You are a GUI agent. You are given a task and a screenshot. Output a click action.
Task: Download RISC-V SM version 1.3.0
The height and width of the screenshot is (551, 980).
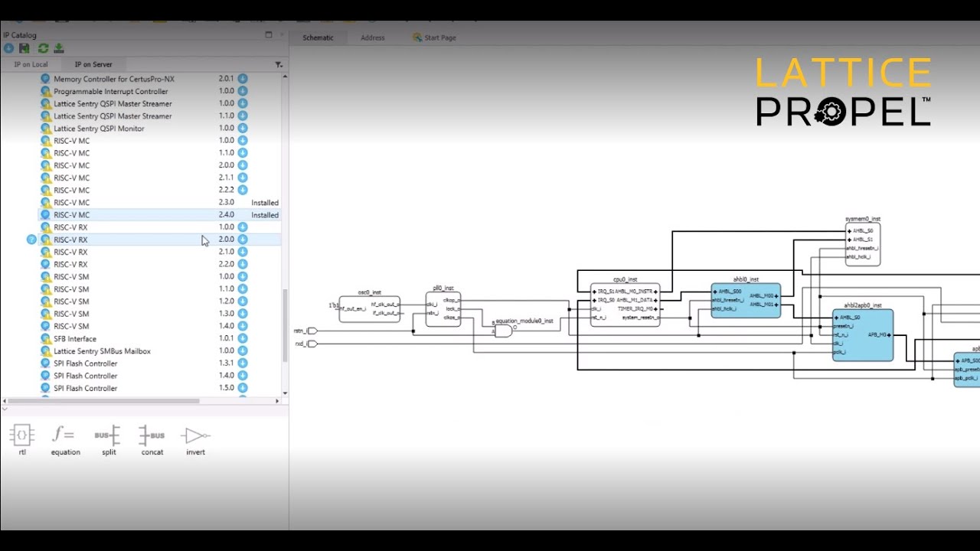pyautogui.click(x=243, y=313)
